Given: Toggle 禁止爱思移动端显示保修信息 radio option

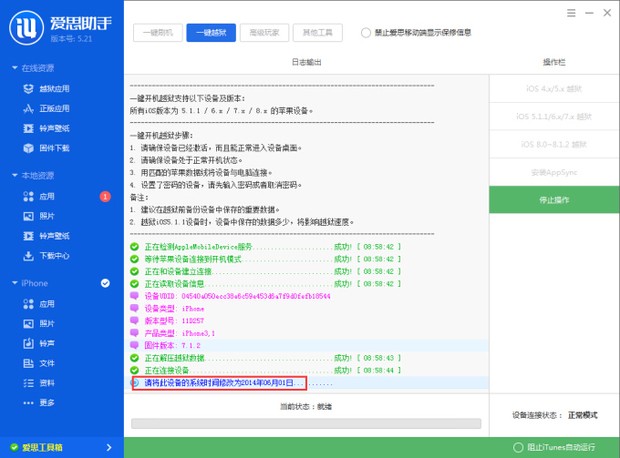Looking at the screenshot, I should (366, 32).
